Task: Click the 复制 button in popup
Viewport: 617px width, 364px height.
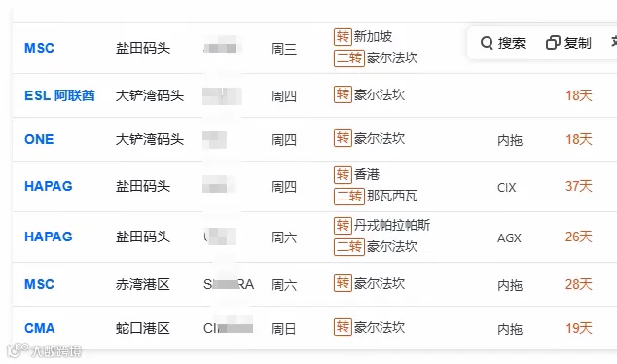Action: click(x=568, y=43)
